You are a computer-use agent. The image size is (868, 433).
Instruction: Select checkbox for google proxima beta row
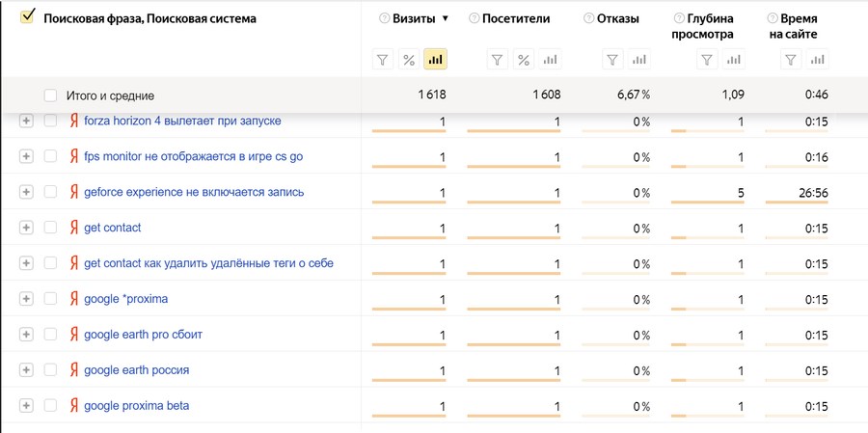tap(50, 406)
